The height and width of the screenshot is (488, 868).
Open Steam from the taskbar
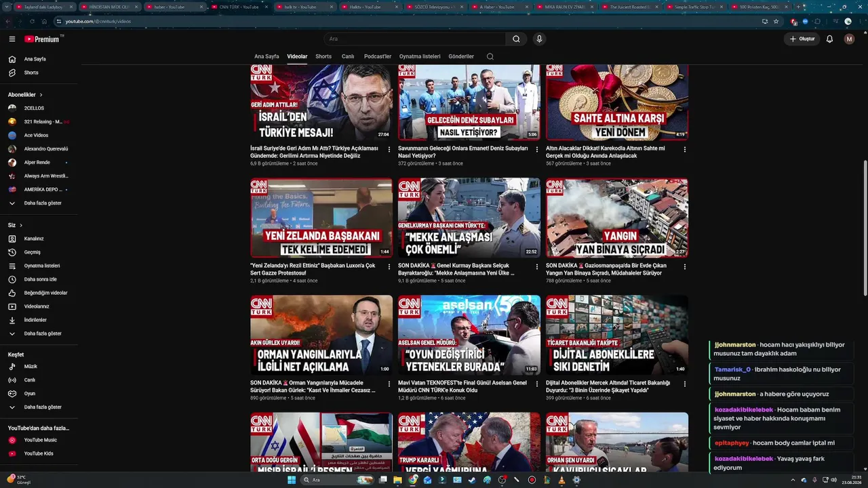click(472, 480)
